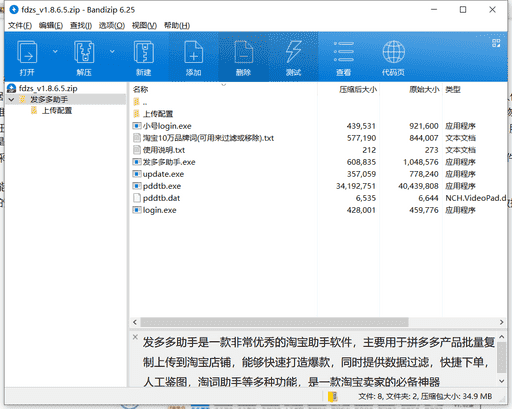Click the 1,048,576 original size cell
Screen dimensions: 512x409
tap(421, 162)
